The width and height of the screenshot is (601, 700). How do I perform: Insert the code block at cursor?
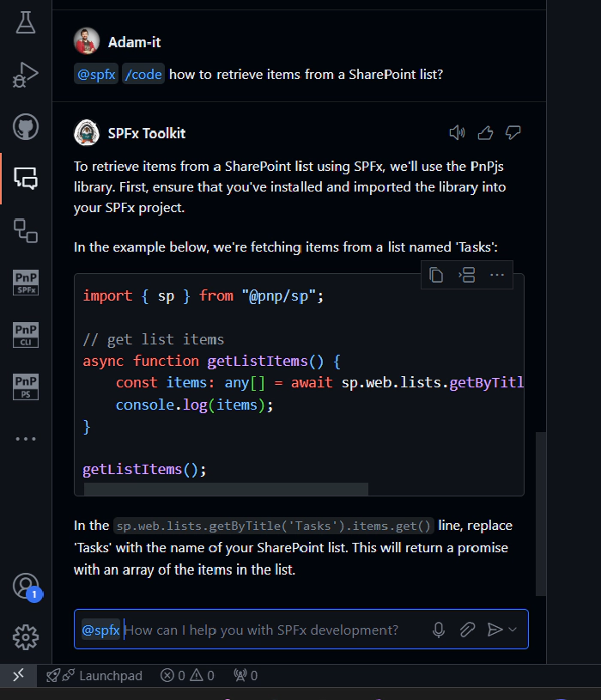click(x=467, y=275)
